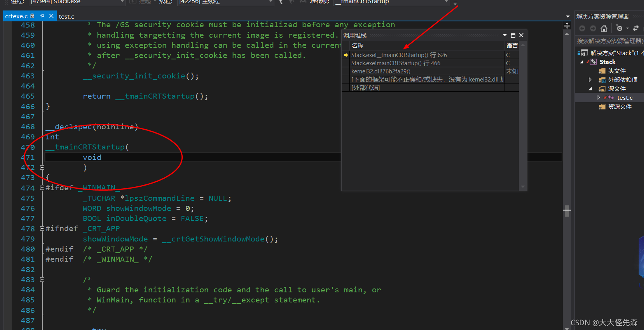Click lpszCommandLine on line 475

[160, 198]
